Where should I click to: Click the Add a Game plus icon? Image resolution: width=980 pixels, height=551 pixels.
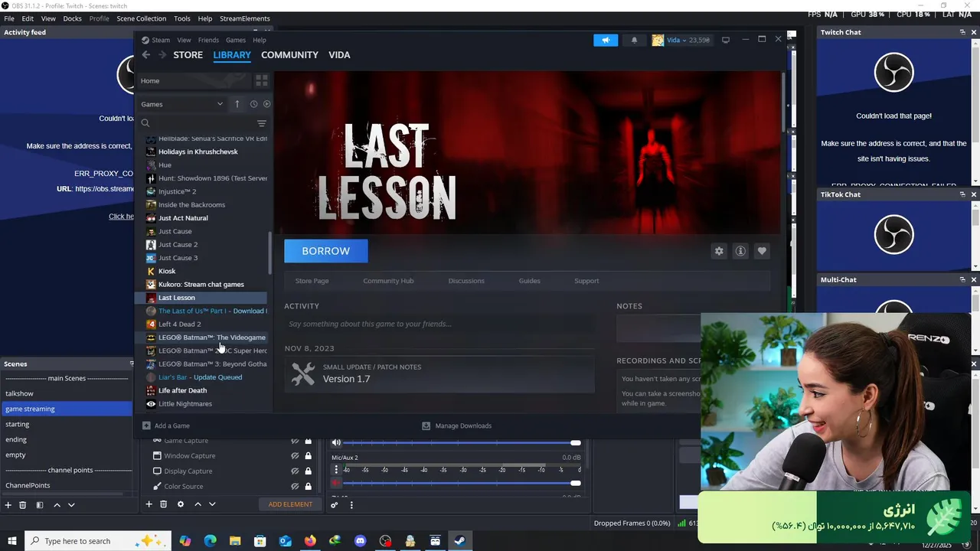(146, 425)
